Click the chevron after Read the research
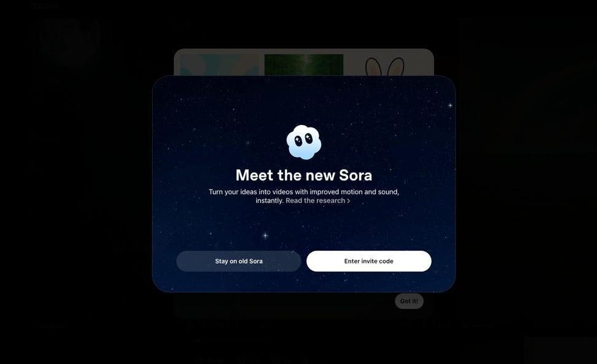Viewport: 597px width, 364px height. [348, 201]
